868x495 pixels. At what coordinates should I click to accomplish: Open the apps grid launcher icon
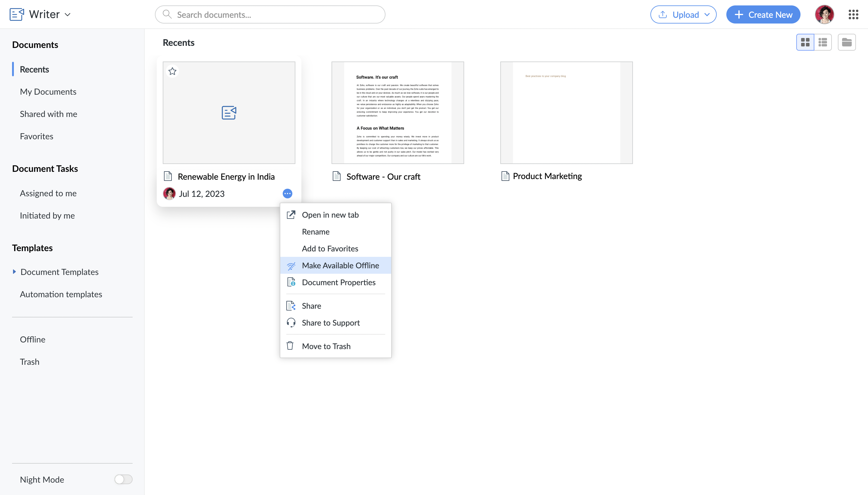pyautogui.click(x=853, y=14)
